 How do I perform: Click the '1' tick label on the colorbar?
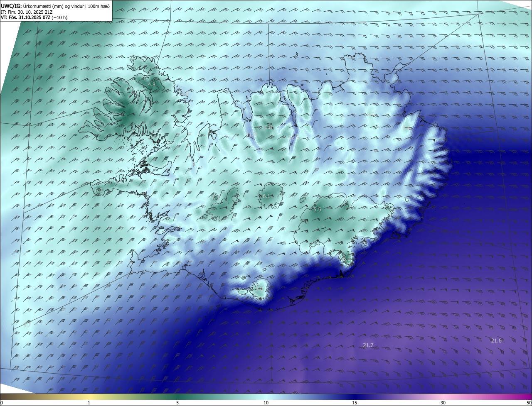coord(89,403)
